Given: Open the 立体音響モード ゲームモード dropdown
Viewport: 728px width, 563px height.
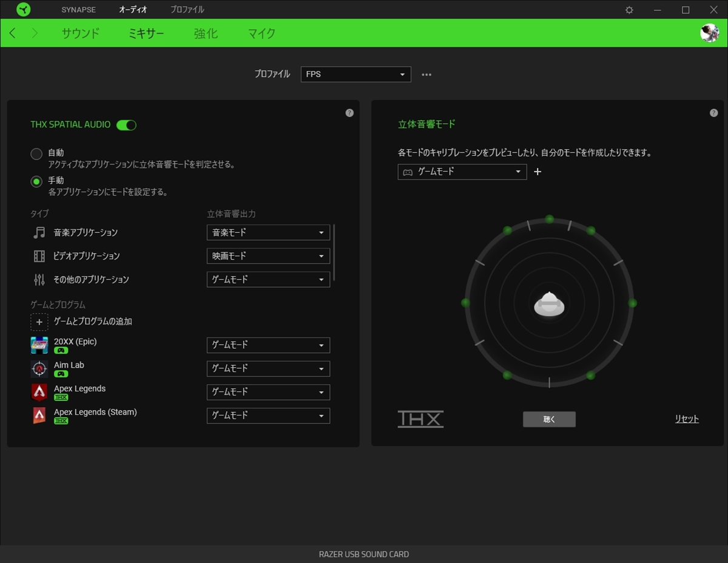Looking at the screenshot, I should click(x=462, y=172).
